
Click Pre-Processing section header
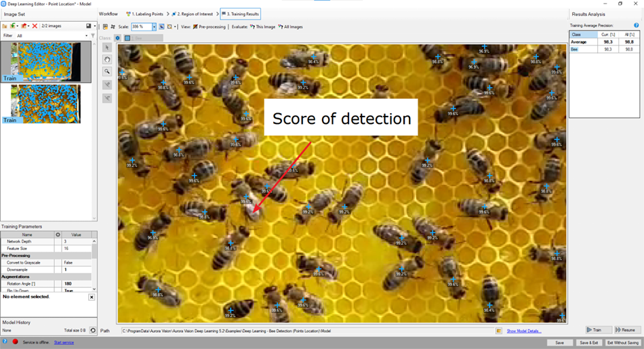point(46,255)
